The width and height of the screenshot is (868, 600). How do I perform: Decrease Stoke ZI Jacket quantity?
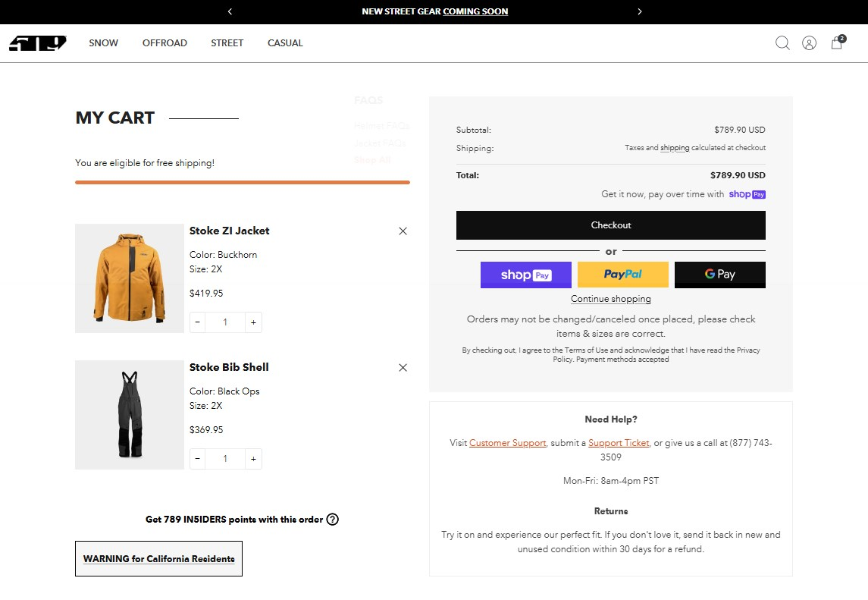[198, 322]
